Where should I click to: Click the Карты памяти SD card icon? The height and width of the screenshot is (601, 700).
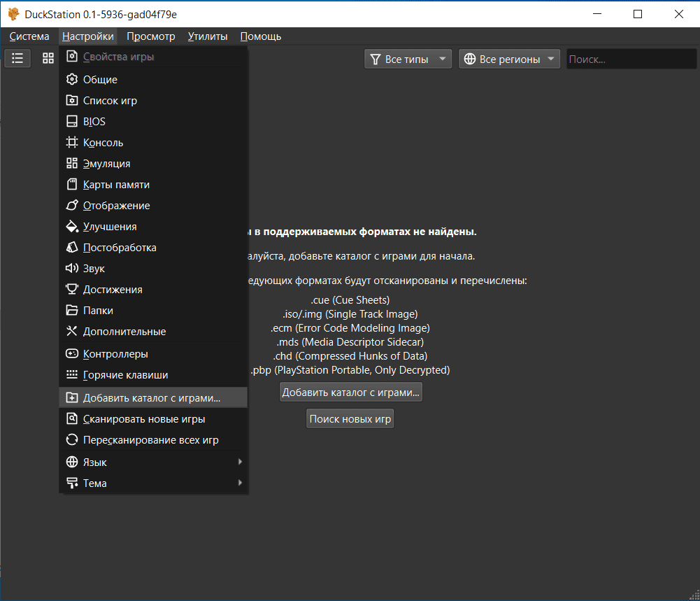72,184
